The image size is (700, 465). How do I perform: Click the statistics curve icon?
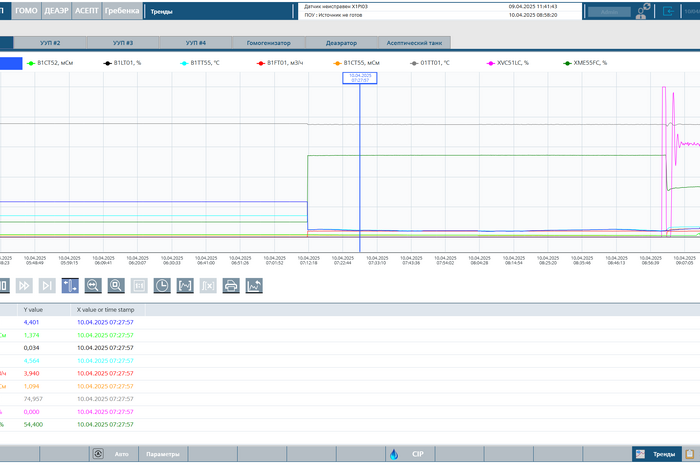click(x=185, y=286)
